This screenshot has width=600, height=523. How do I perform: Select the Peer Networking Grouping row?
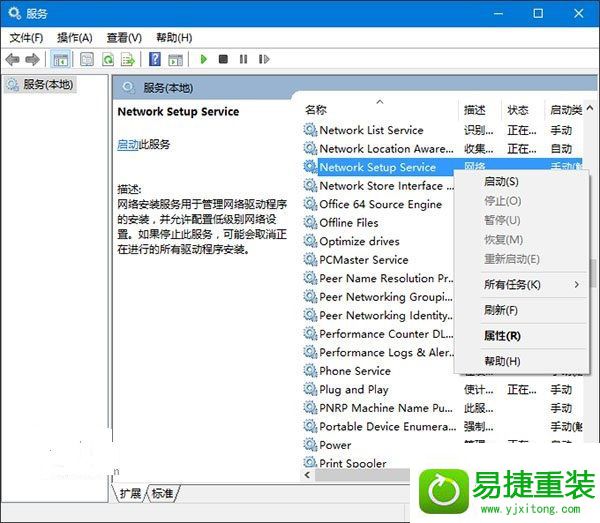[x=378, y=297]
